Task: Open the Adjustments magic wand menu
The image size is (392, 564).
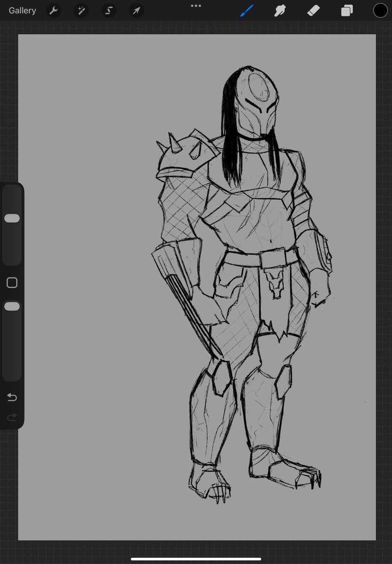Action: 81,10
